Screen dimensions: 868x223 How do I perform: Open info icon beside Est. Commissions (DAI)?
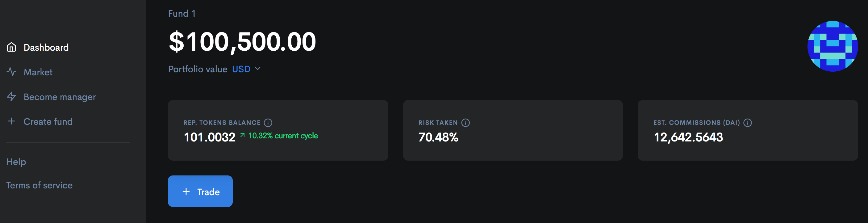tap(747, 123)
